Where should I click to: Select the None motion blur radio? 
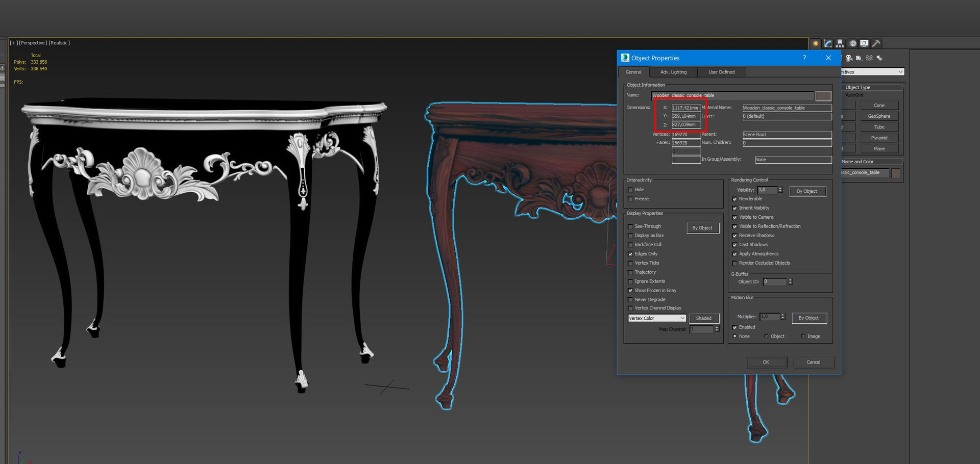(735, 337)
